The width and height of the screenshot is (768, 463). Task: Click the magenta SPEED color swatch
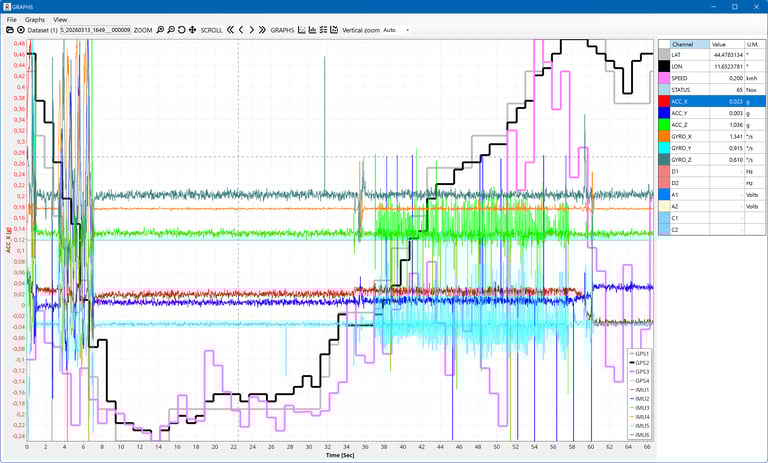coord(663,77)
